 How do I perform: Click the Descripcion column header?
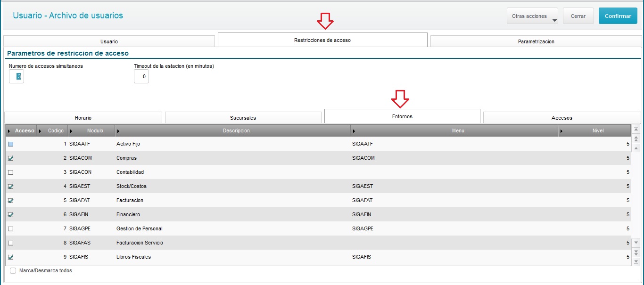233,130
